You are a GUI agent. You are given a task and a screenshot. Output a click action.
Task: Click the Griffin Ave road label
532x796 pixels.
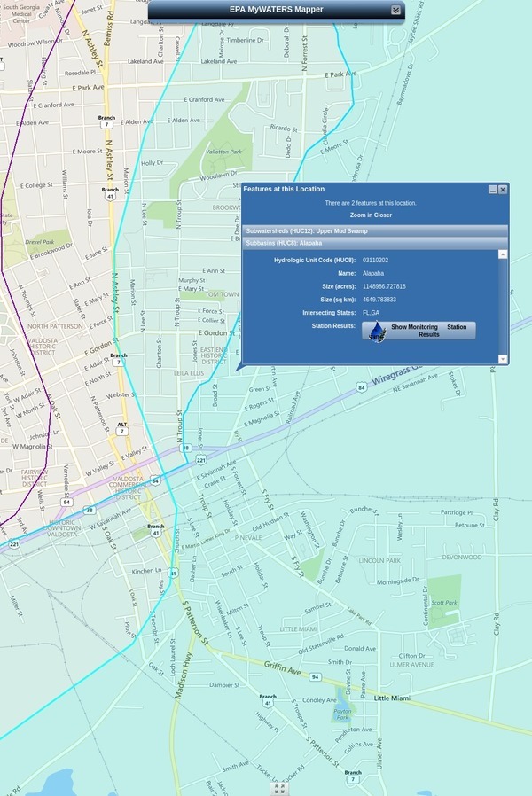282,668
